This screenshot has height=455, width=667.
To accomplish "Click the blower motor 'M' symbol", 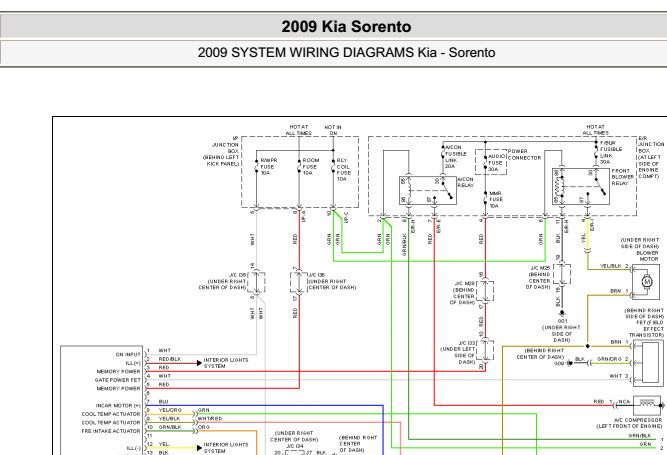I will [647, 282].
